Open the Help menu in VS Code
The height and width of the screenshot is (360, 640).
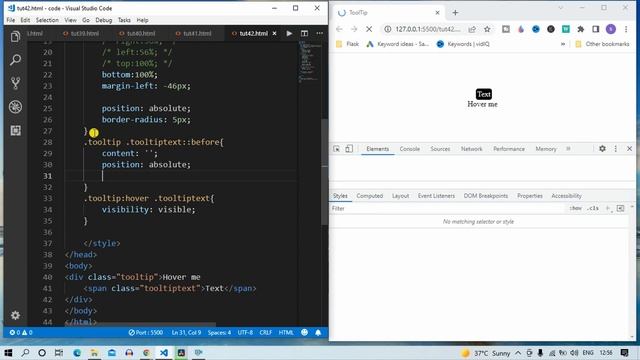tap(142, 20)
